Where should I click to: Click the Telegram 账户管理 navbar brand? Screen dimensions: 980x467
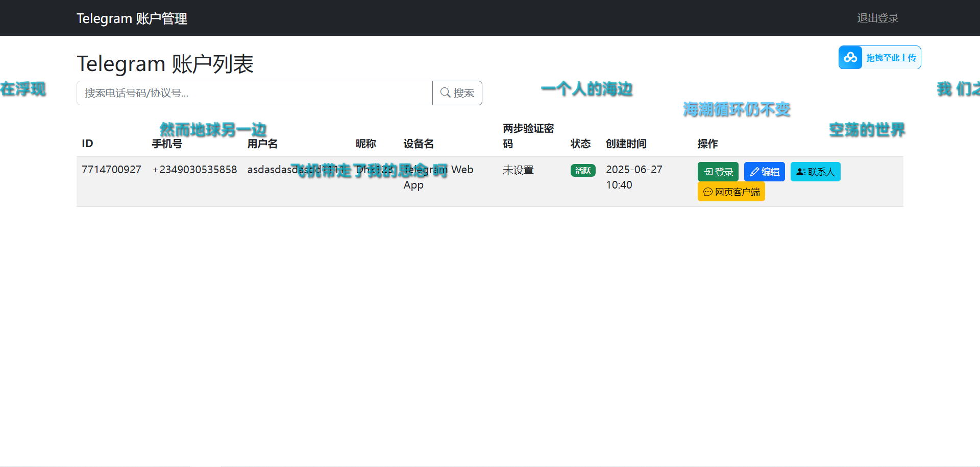point(132,18)
